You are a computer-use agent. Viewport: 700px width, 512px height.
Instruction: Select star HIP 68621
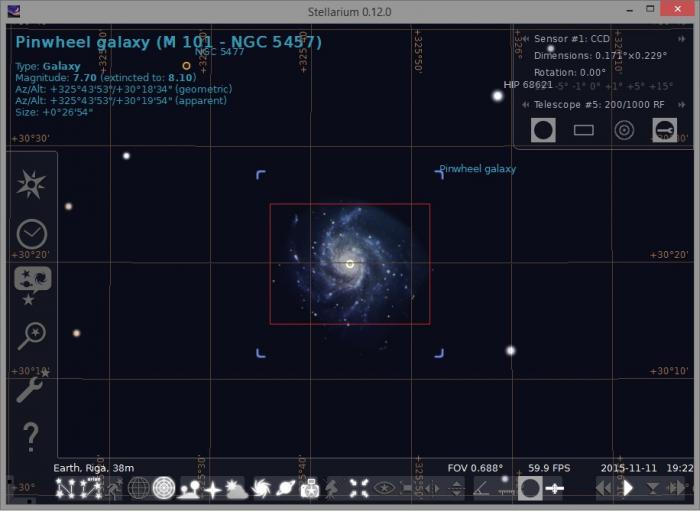pos(497,96)
